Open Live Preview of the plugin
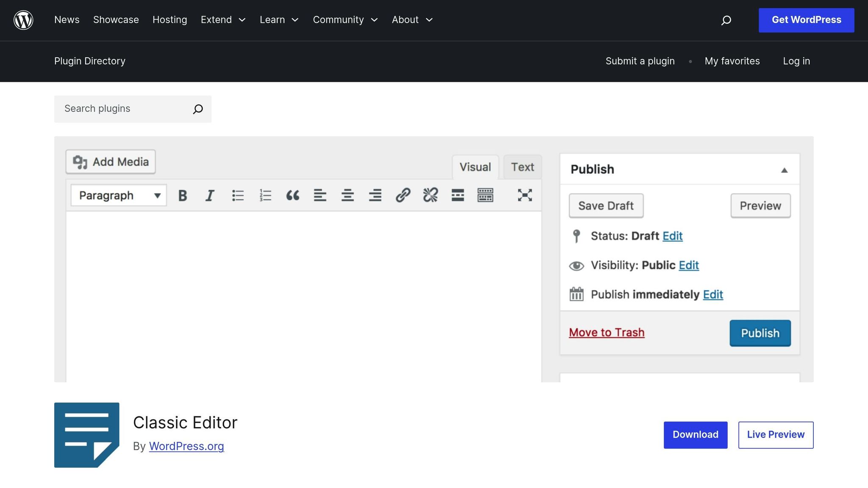This screenshot has height=488, width=868. (776, 435)
